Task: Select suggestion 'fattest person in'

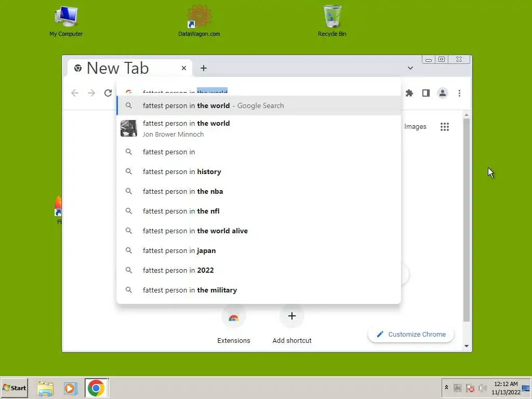Action: pos(259,152)
